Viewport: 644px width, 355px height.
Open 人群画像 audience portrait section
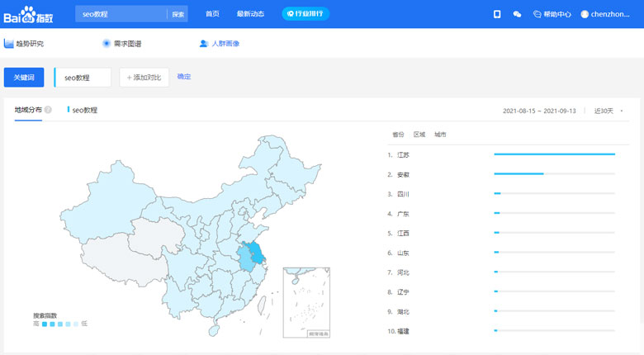(220, 44)
